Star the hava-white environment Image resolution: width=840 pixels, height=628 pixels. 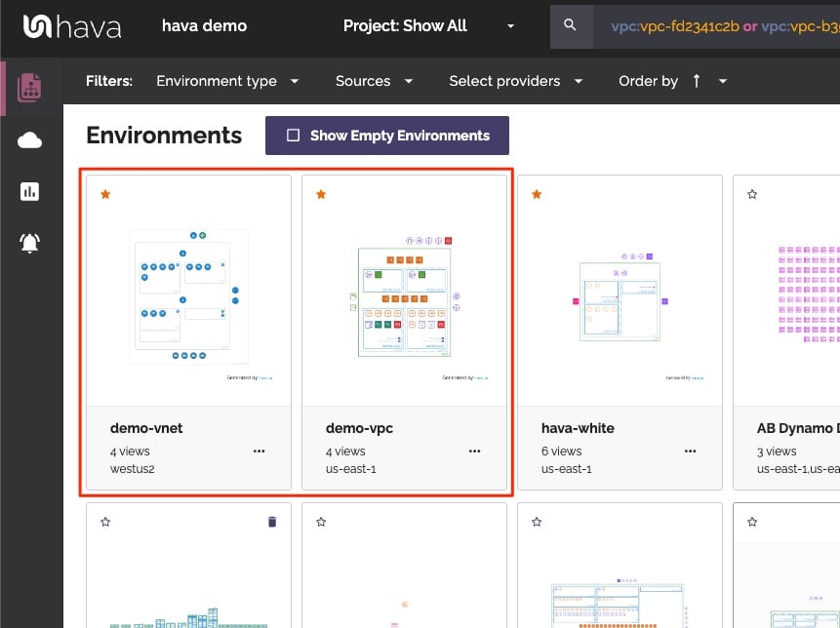[x=537, y=194]
